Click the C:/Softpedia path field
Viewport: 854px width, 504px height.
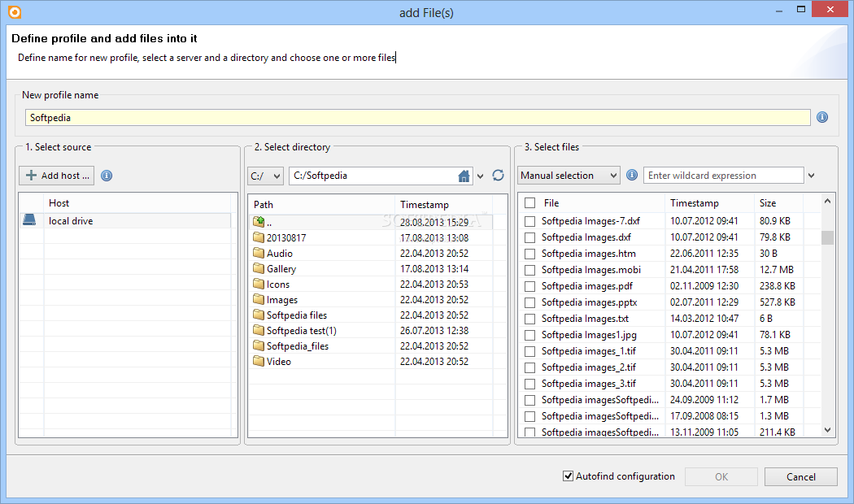(x=373, y=176)
